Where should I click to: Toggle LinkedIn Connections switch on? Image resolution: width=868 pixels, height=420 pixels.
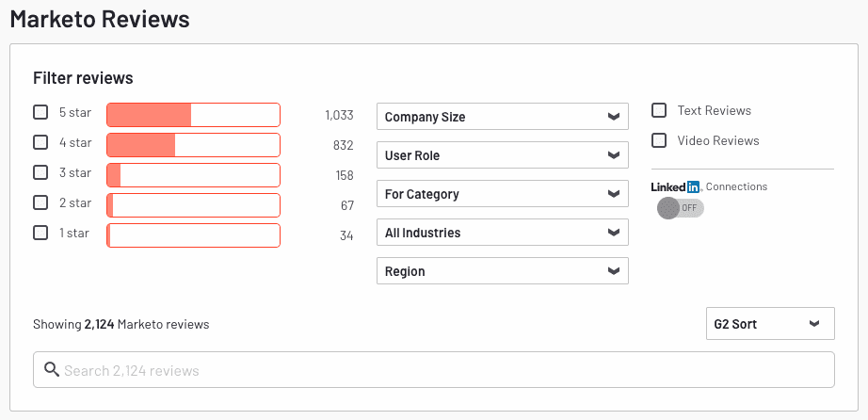point(681,208)
